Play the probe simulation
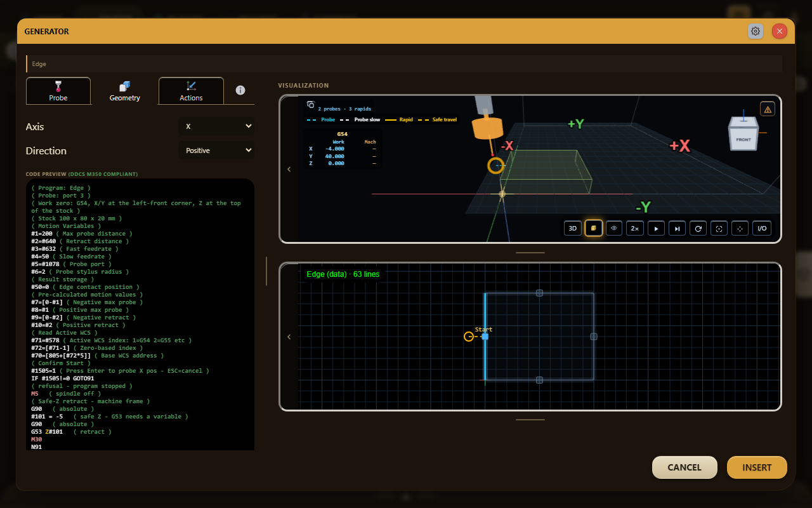This screenshot has height=508, width=812. [656, 228]
